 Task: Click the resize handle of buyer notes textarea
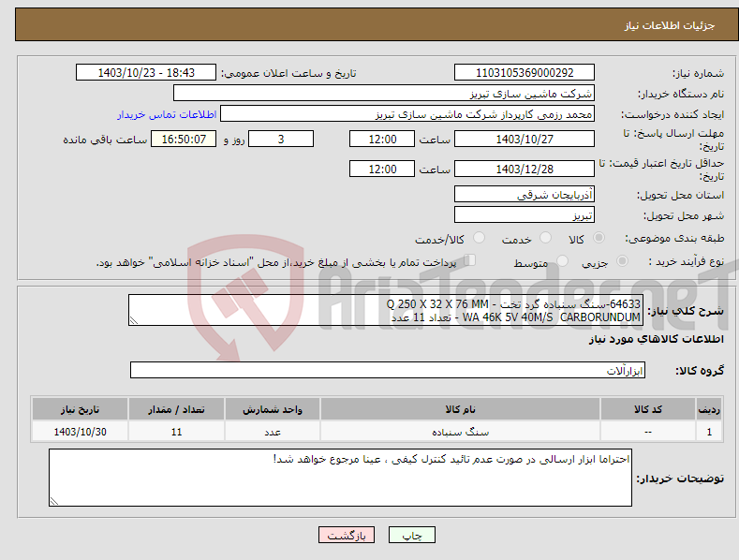click(53, 501)
